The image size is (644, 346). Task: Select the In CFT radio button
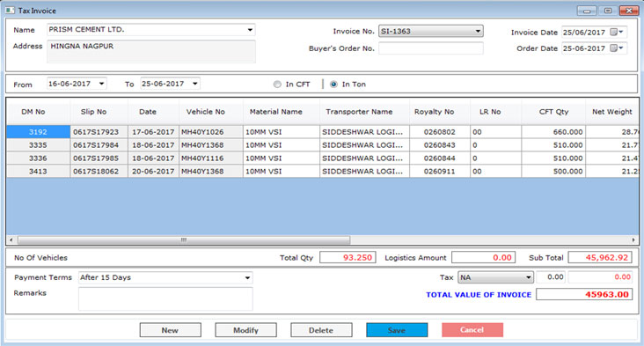click(277, 85)
